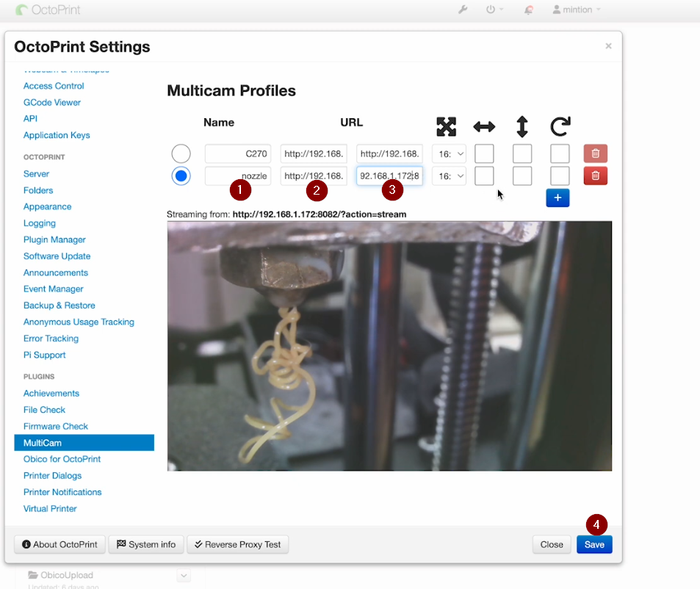
Task: Open Virtual Printer settings
Action: [50, 508]
